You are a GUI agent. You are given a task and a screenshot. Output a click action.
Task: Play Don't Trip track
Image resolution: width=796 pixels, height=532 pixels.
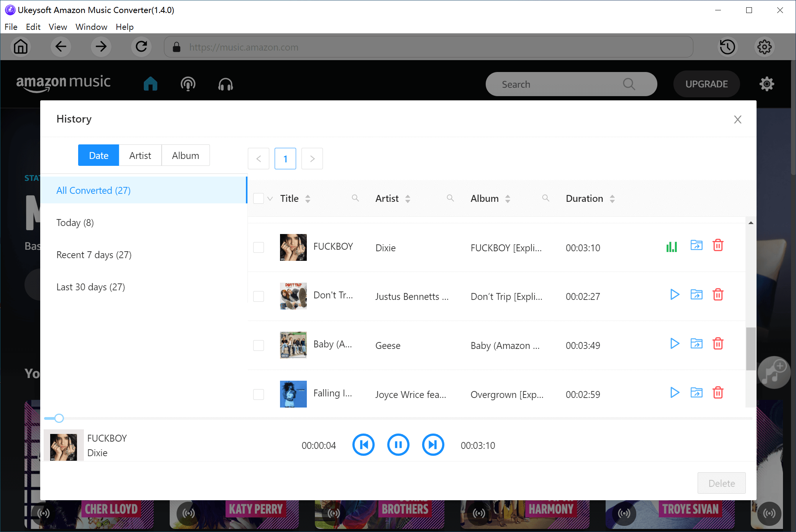click(675, 295)
